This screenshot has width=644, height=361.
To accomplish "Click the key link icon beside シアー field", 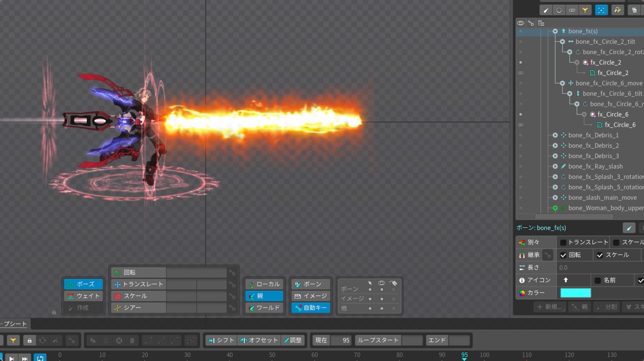I will [232, 308].
